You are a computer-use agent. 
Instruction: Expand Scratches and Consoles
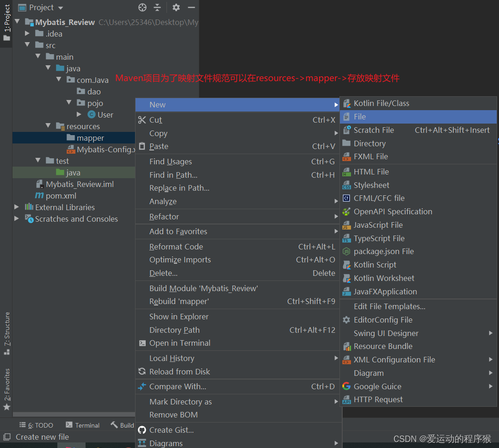click(17, 218)
